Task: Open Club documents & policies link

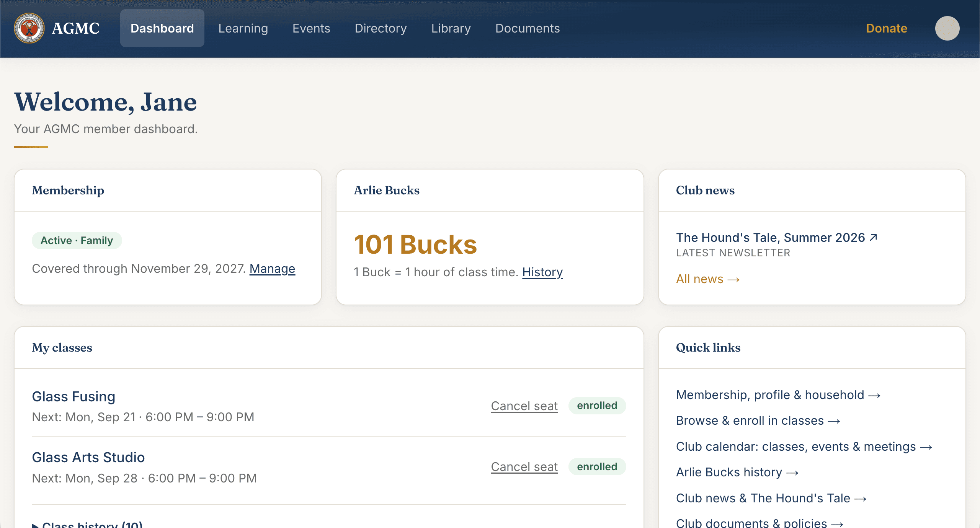Action: tap(759, 523)
